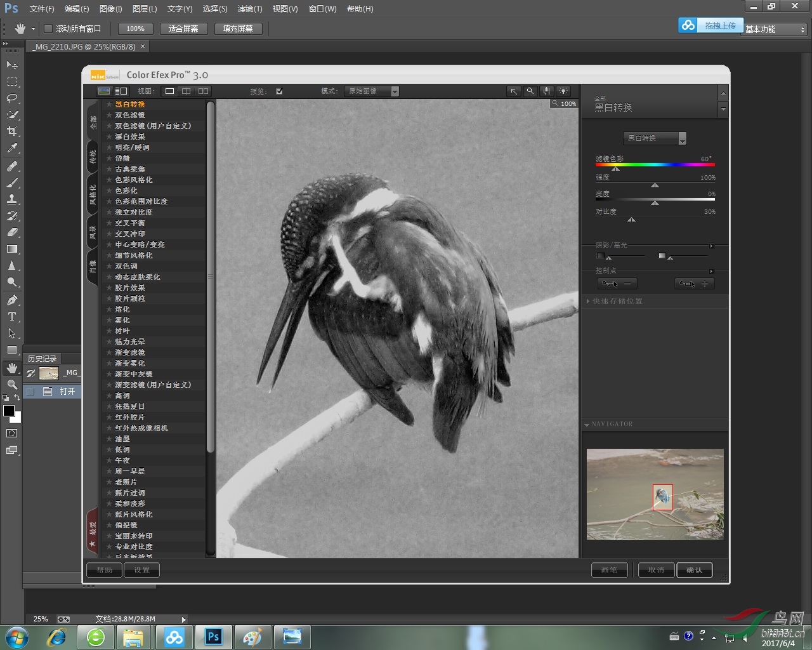Click the 填充屏幕 button
The image size is (812, 650).
[238, 29]
